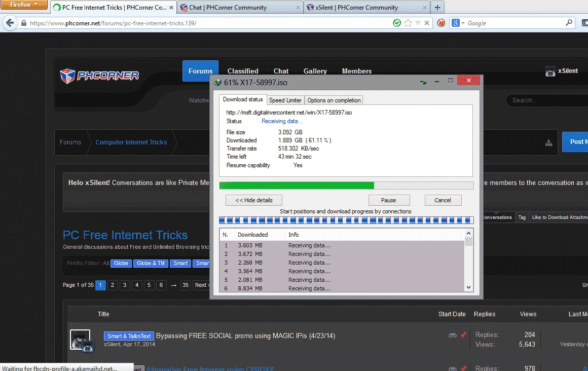Click xSilent's avatar beside the first thread
The width and height of the screenshot is (588, 371).
coord(80,340)
